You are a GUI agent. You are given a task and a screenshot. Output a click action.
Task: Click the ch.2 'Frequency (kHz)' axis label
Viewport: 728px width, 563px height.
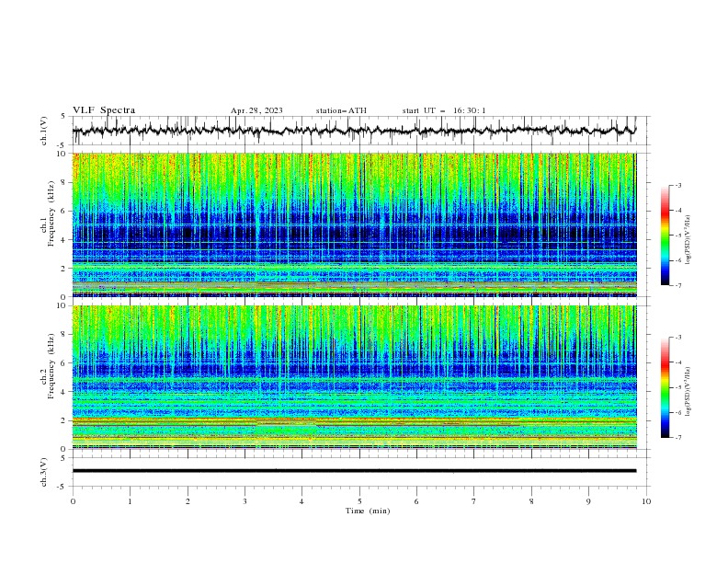[51, 366]
